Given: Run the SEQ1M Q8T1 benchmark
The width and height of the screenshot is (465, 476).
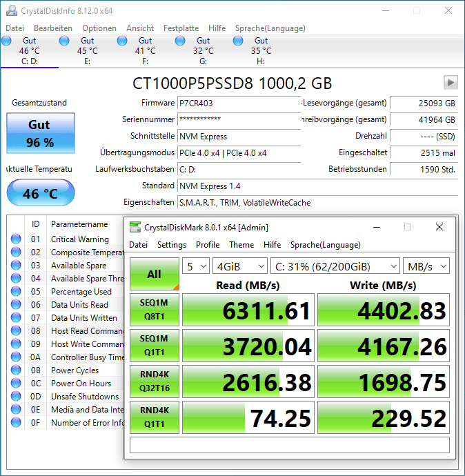Looking at the screenshot, I should [x=154, y=310].
